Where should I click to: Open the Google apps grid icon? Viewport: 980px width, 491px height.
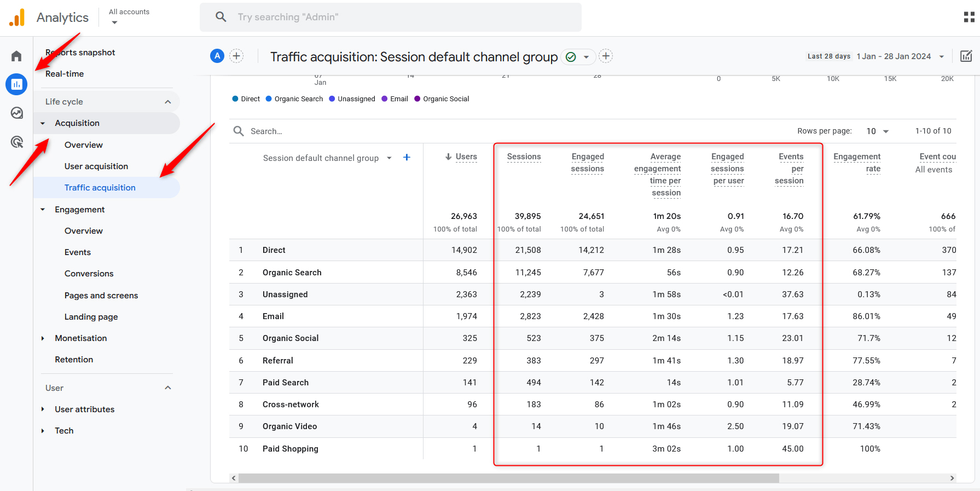pos(969,18)
